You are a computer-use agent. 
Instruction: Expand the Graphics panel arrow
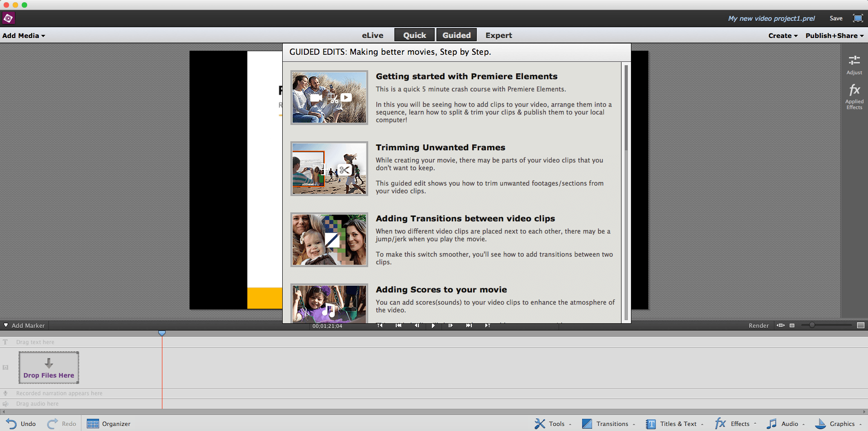860,424
